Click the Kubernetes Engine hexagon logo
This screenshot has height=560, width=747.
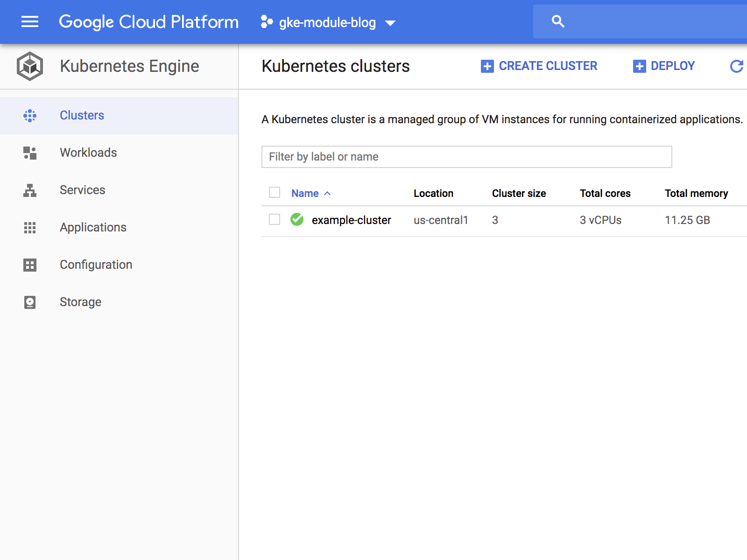(30, 66)
